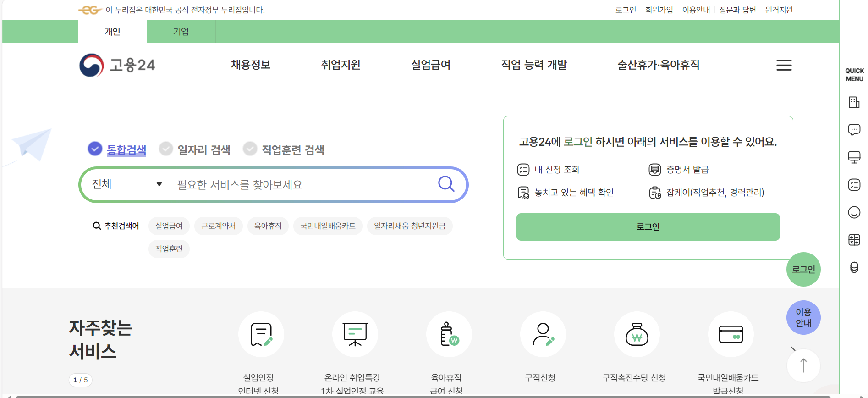Click the 실업인정 인터넷 신청 icon

261,334
